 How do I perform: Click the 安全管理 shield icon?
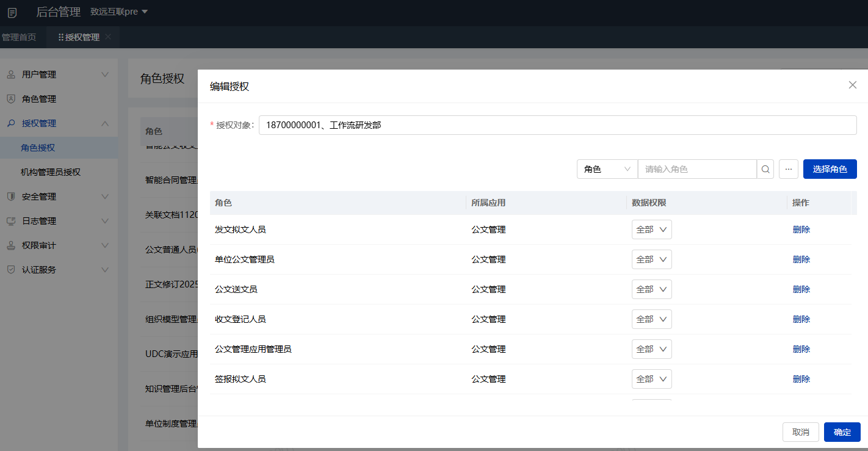click(x=11, y=197)
